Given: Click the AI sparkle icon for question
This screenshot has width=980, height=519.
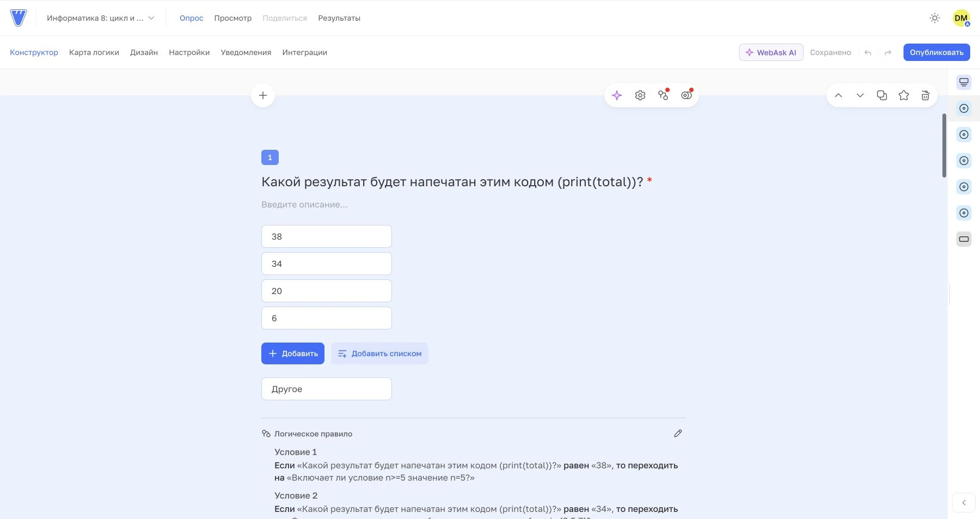Looking at the screenshot, I should click(x=617, y=95).
